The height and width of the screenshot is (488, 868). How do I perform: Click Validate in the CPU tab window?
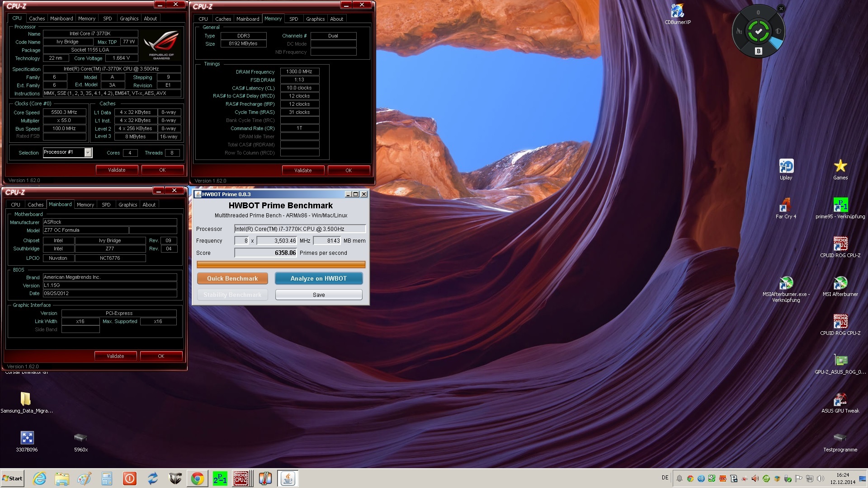tap(117, 170)
